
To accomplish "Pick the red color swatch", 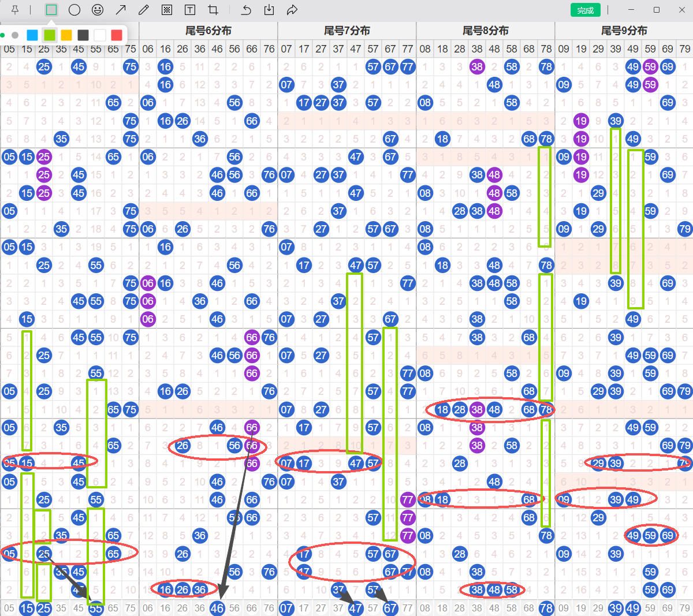I will [117, 35].
